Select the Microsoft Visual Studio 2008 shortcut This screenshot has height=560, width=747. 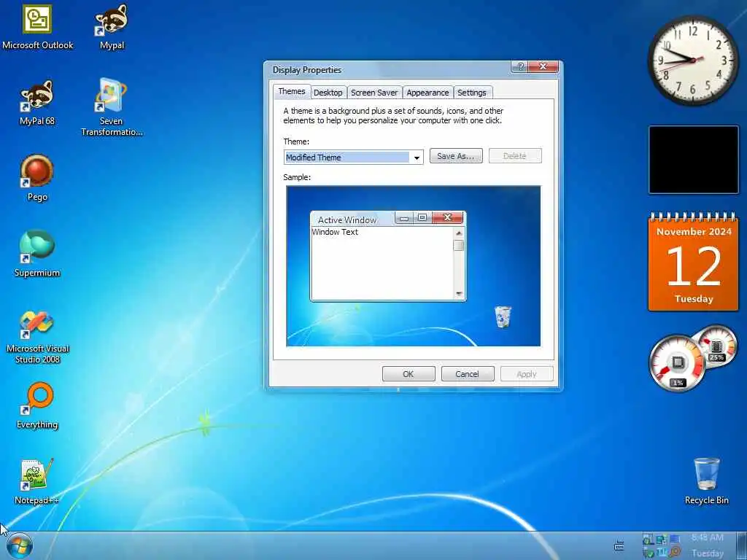coord(37,338)
